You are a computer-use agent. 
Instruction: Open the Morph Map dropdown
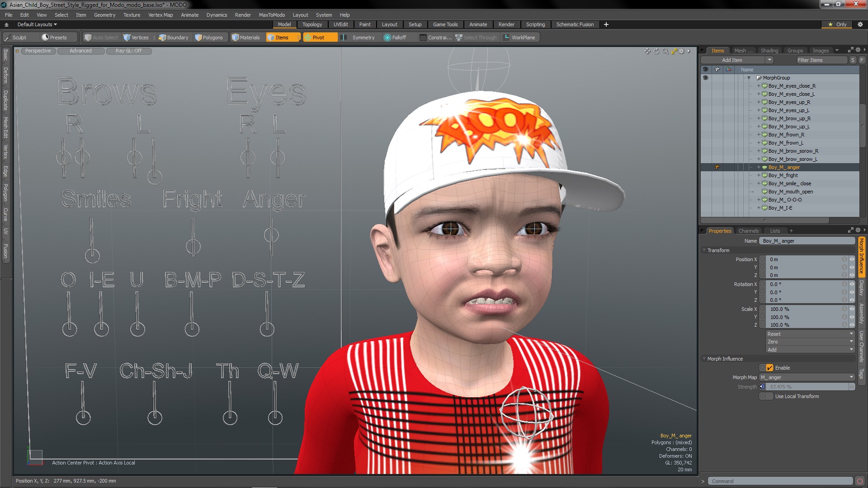[x=807, y=377]
